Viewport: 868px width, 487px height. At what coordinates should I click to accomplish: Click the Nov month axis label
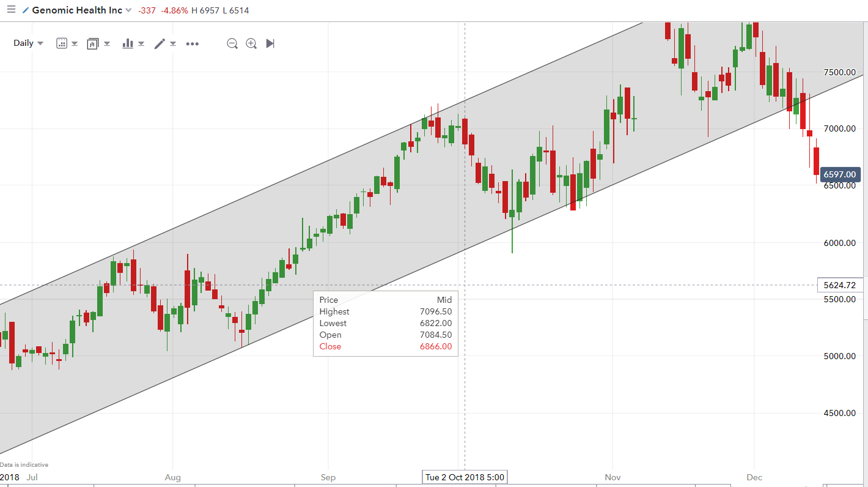pyautogui.click(x=612, y=477)
